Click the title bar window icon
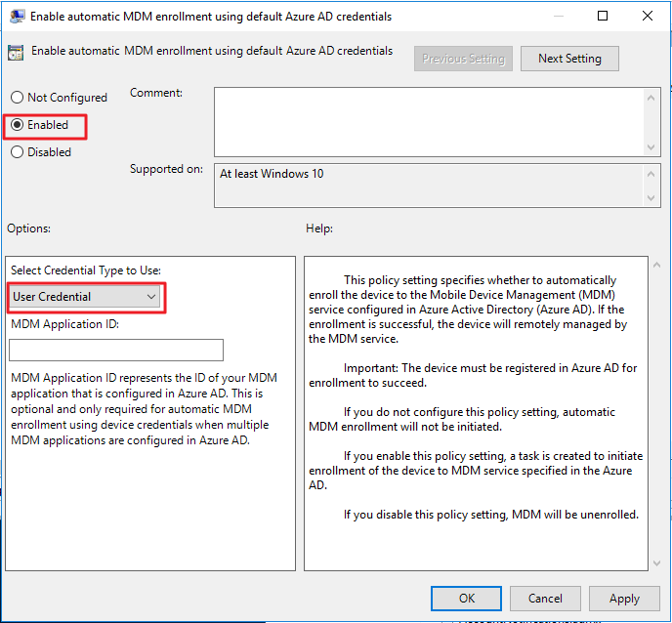Image resolution: width=672 pixels, height=623 pixels. (x=18, y=17)
